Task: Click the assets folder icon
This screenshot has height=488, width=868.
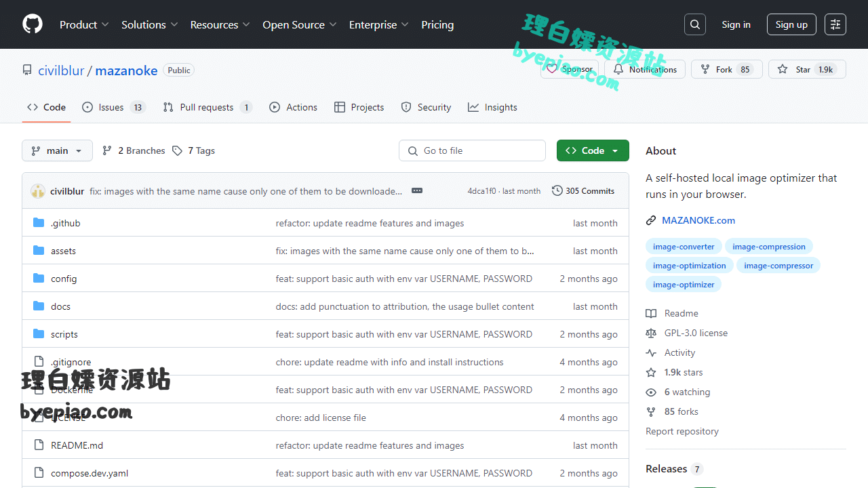Action: coord(39,251)
